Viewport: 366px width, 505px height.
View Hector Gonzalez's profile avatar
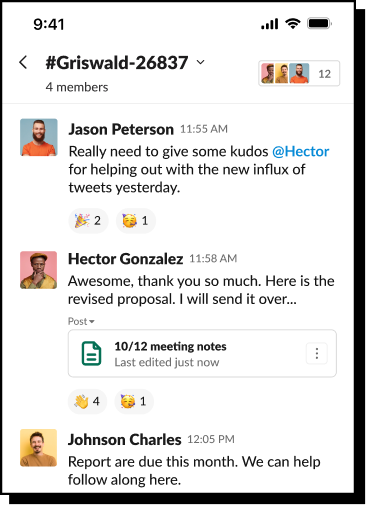(39, 270)
